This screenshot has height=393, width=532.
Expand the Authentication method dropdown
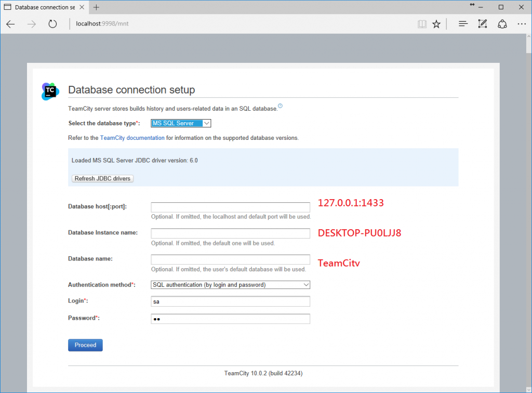pos(230,285)
